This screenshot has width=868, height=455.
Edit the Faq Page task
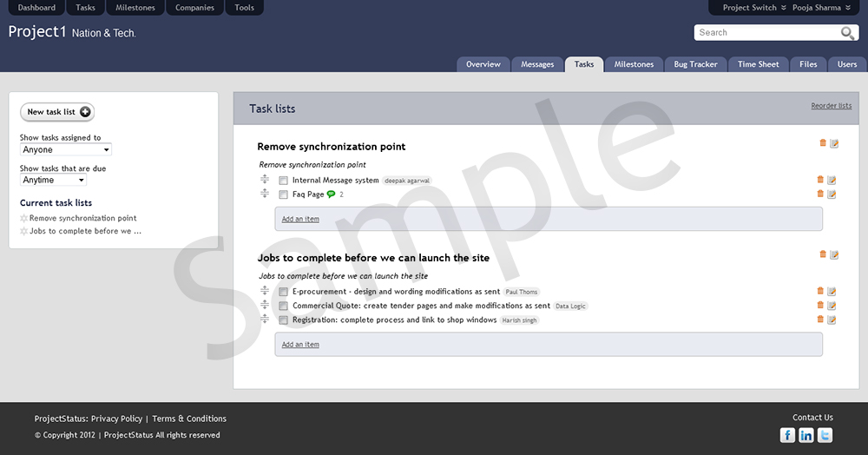click(x=832, y=195)
